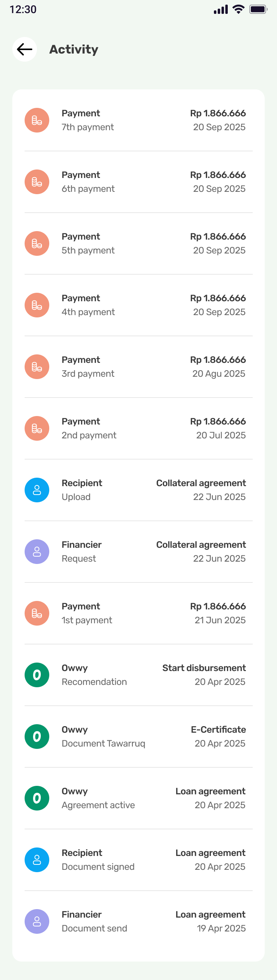Screen dimensions: 277x980
Task: Tap the E-Certificate label
Action: pos(218,730)
